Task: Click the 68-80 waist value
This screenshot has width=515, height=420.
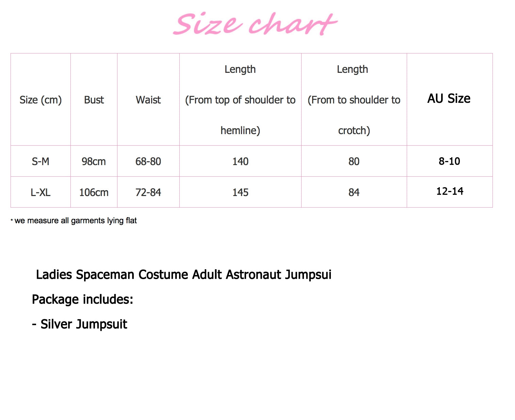Action: pos(148,161)
